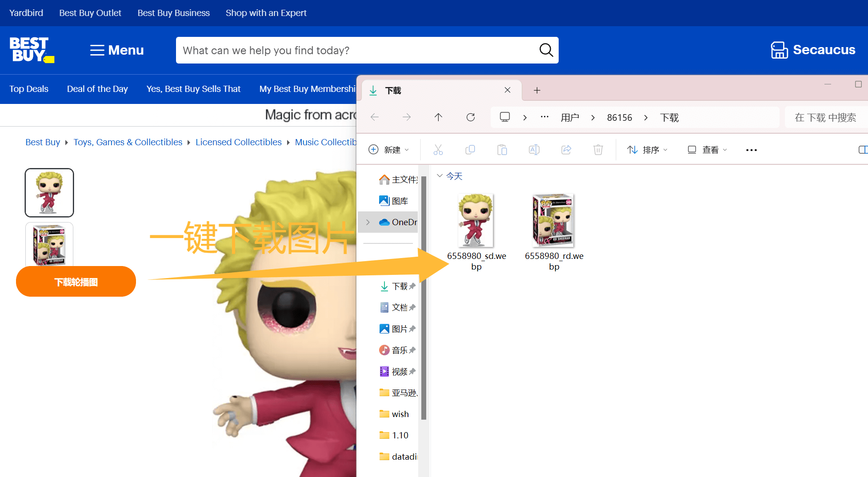This screenshot has height=477, width=868.
Task: Toggle the details pane icon
Action: (x=863, y=150)
